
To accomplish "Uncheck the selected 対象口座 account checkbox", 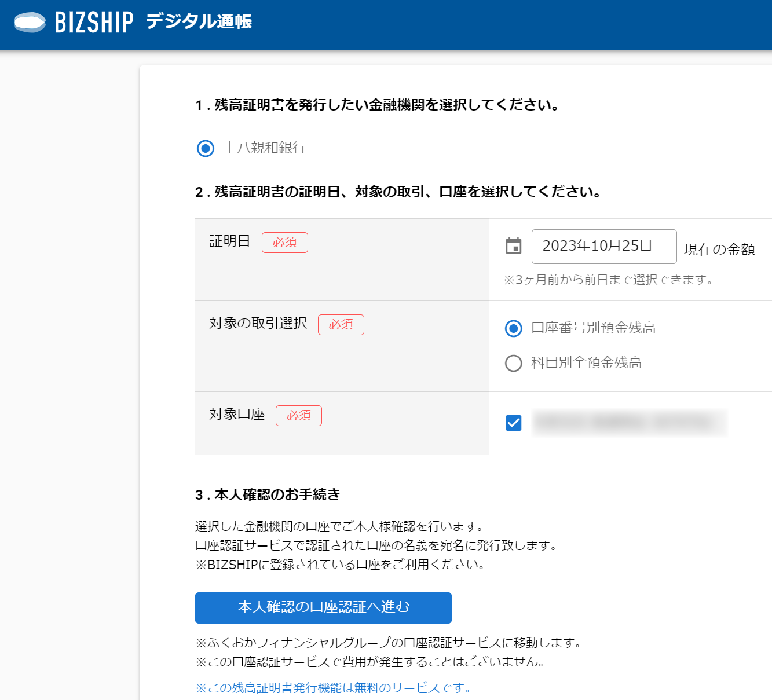I will (x=513, y=423).
